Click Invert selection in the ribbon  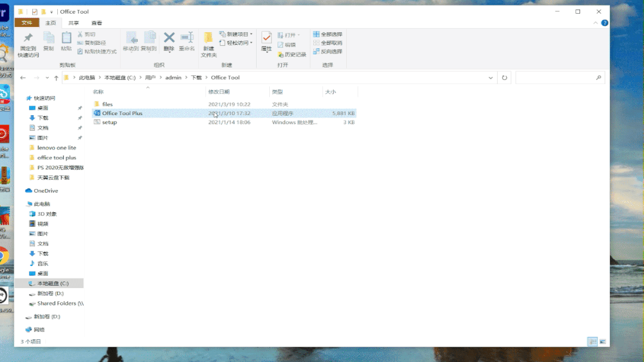[x=328, y=51]
